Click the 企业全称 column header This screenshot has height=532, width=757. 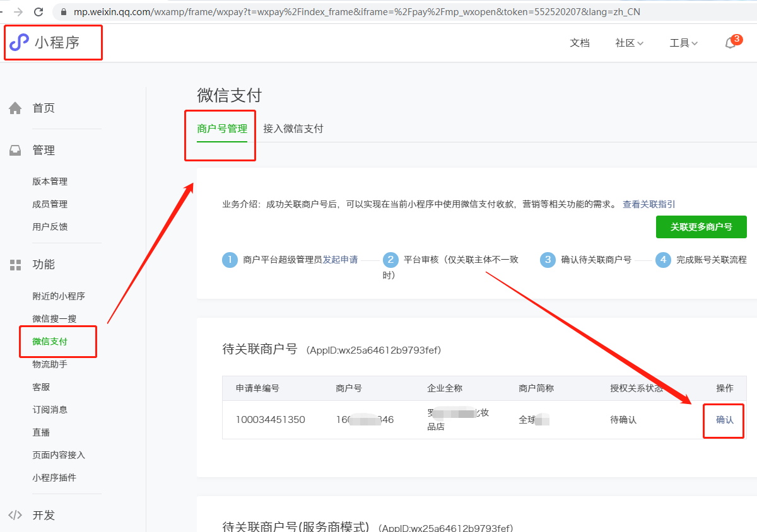pos(445,388)
